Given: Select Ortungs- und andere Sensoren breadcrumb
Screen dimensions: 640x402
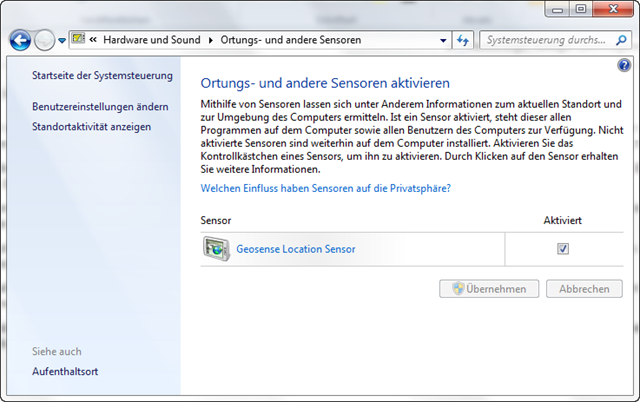Looking at the screenshot, I should coord(291,41).
